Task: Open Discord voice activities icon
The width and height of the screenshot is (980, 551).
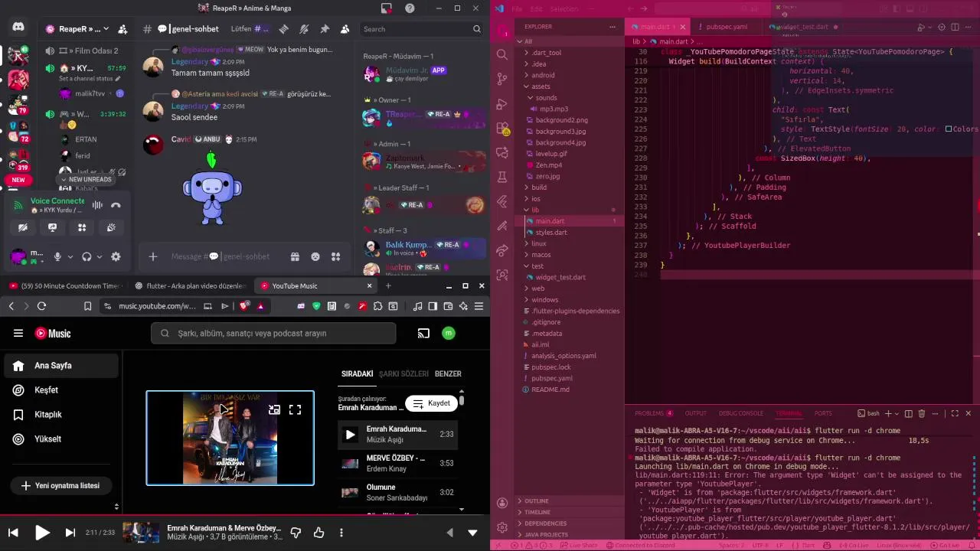Action: [82, 227]
